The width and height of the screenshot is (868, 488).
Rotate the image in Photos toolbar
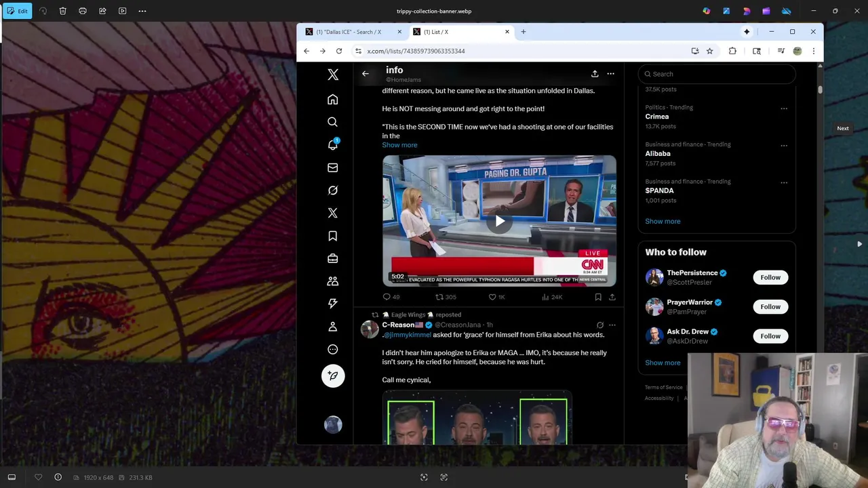[43, 11]
